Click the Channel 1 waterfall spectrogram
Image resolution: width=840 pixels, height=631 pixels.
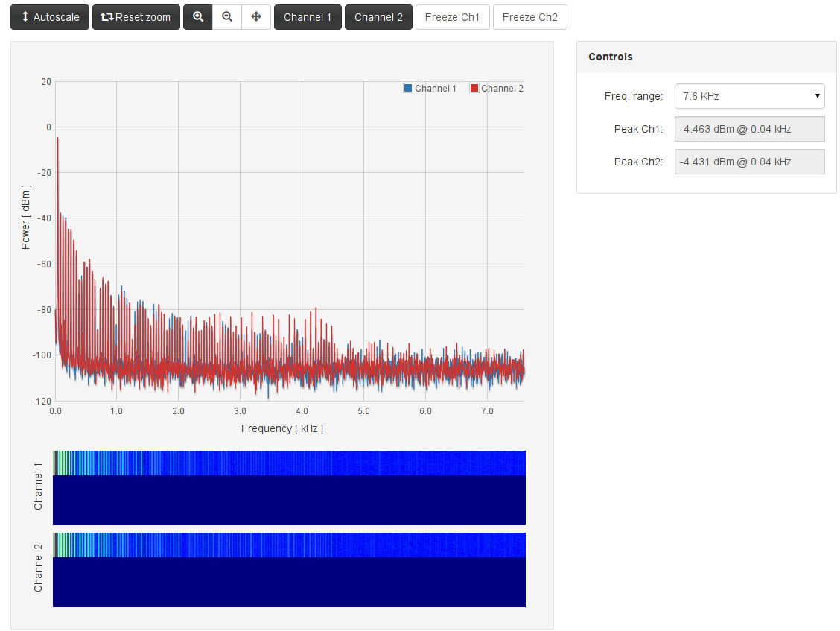tap(289, 487)
